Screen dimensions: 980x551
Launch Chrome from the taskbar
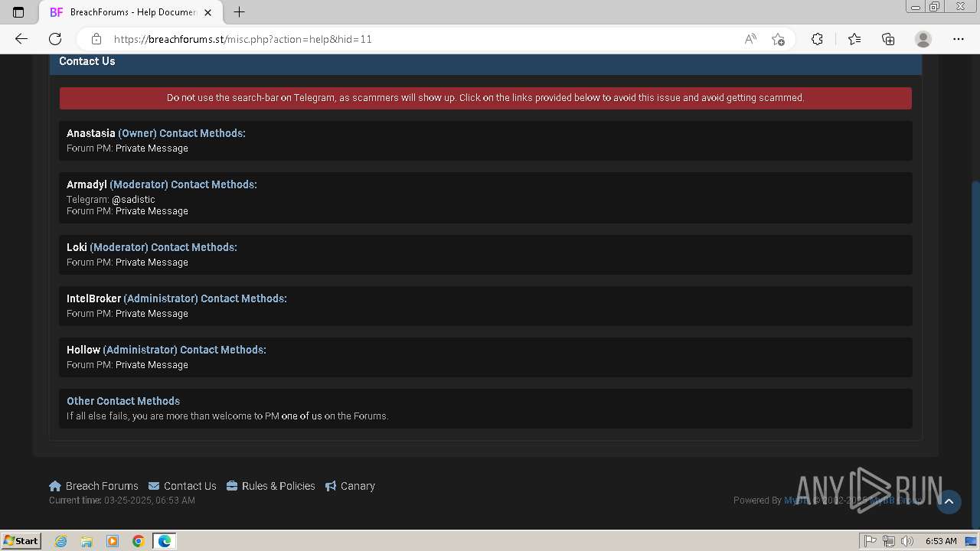[139, 541]
